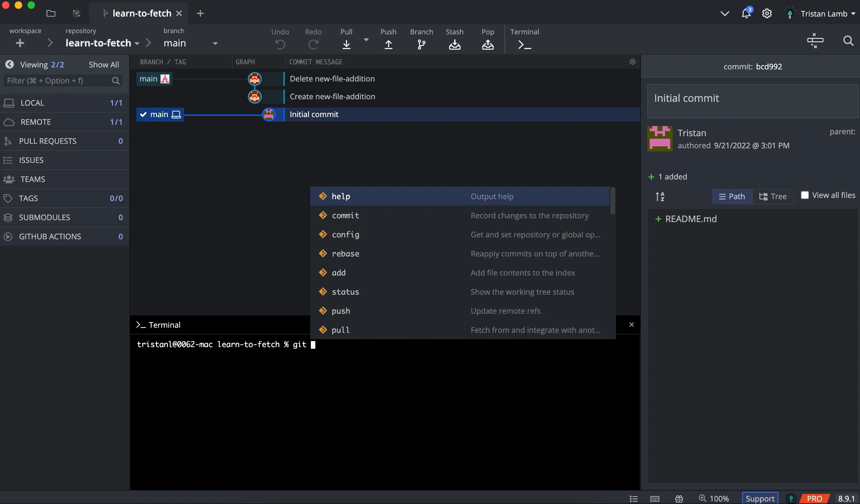The height and width of the screenshot is (504, 860).
Task: Click Show All in left panel
Action: coord(104,65)
